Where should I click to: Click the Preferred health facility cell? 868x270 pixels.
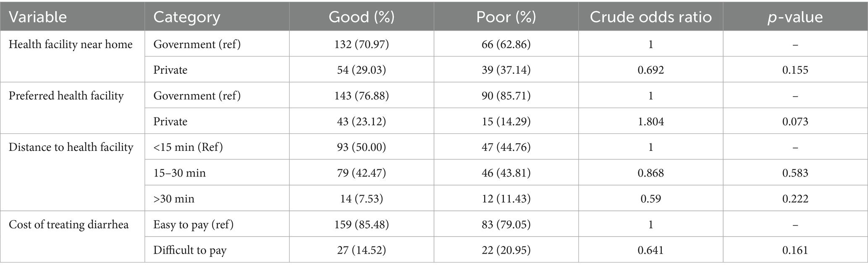pyautogui.click(x=66, y=96)
